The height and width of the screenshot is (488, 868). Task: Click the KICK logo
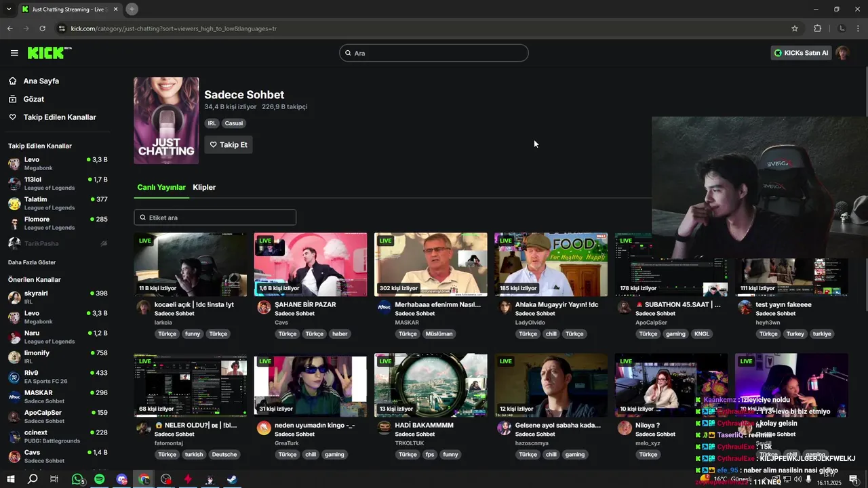tap(50, 53)
